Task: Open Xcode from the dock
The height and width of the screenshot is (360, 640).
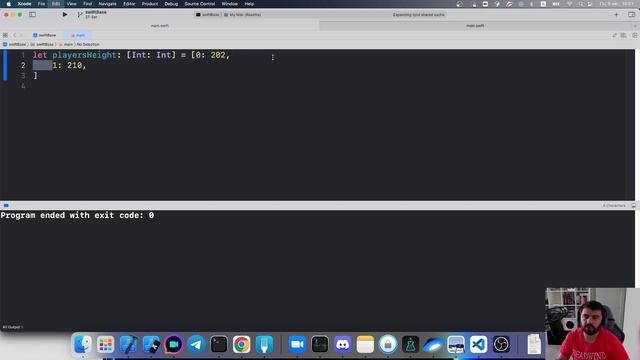Action: pos(128,344)
